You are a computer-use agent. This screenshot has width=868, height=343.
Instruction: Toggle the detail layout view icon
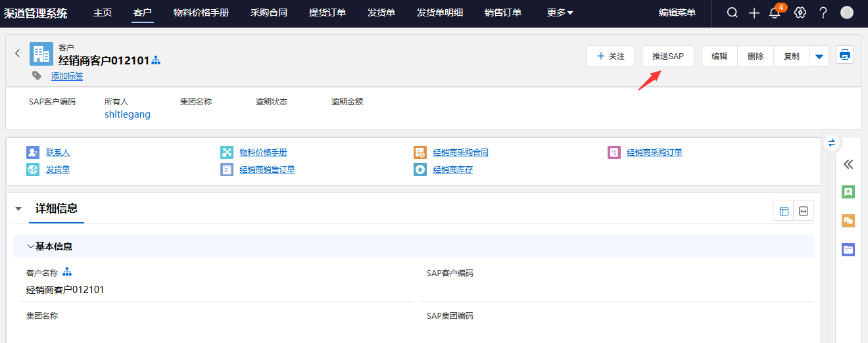click(x=783, y=211)
